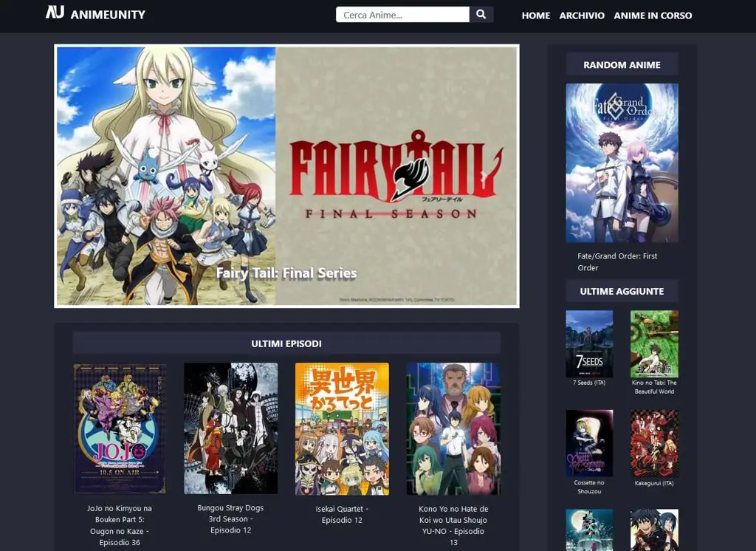Open the YU-NO anime poster
This screenshot has height=551, width=756.
pos(453,429)
